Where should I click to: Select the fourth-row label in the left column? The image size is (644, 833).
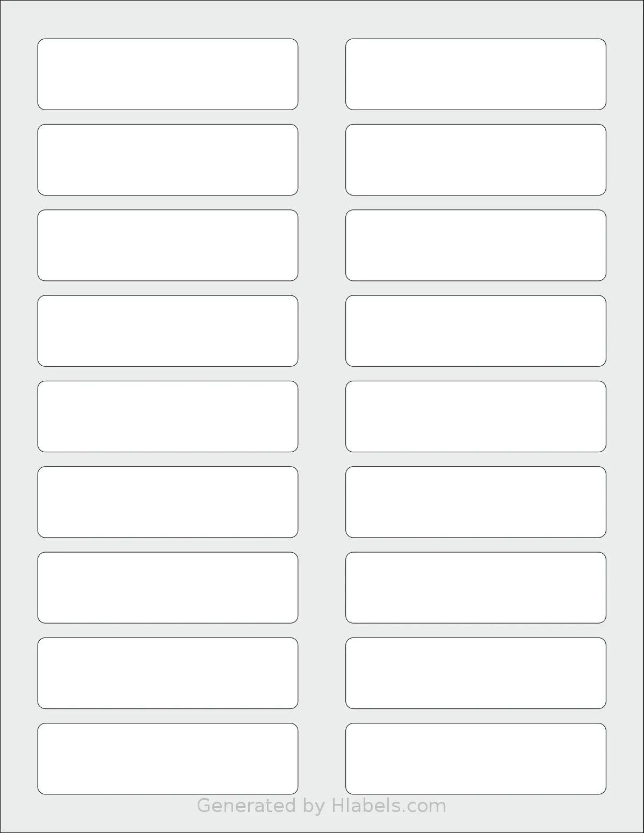[168, 331]
